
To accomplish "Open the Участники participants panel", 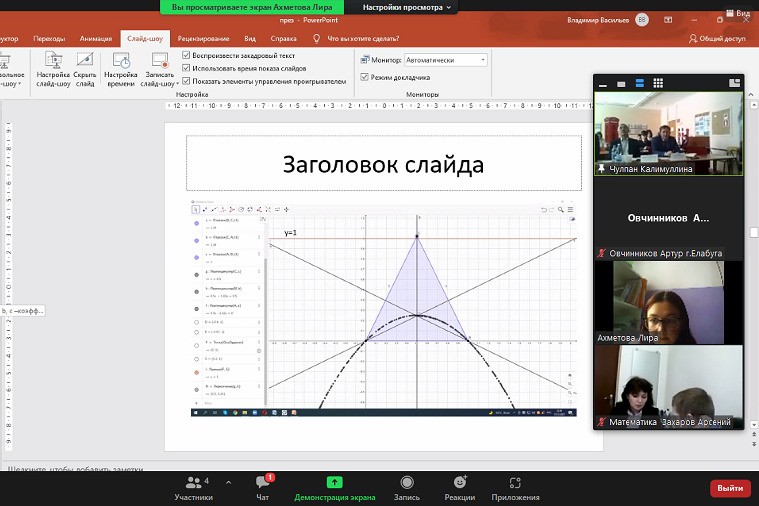I will click(193, 487).
